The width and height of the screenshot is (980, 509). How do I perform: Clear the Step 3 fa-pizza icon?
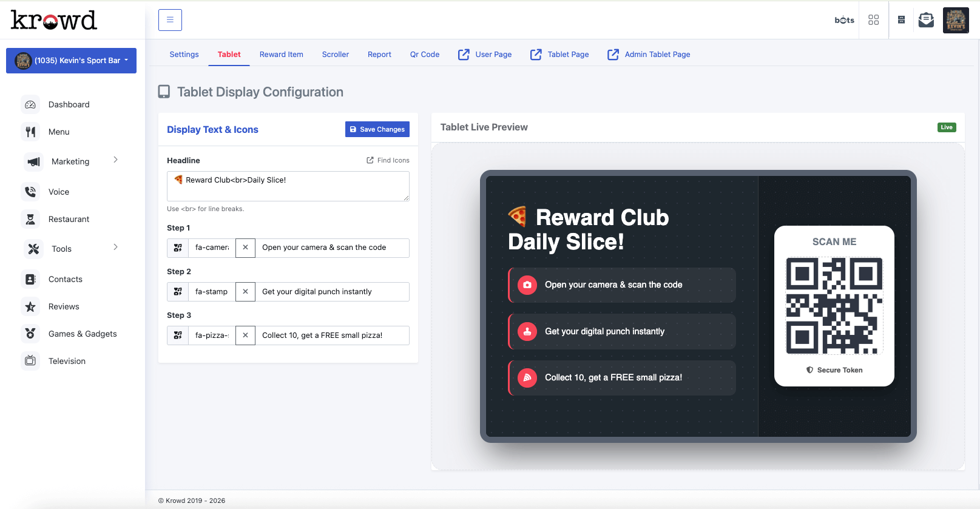point(245,335)
